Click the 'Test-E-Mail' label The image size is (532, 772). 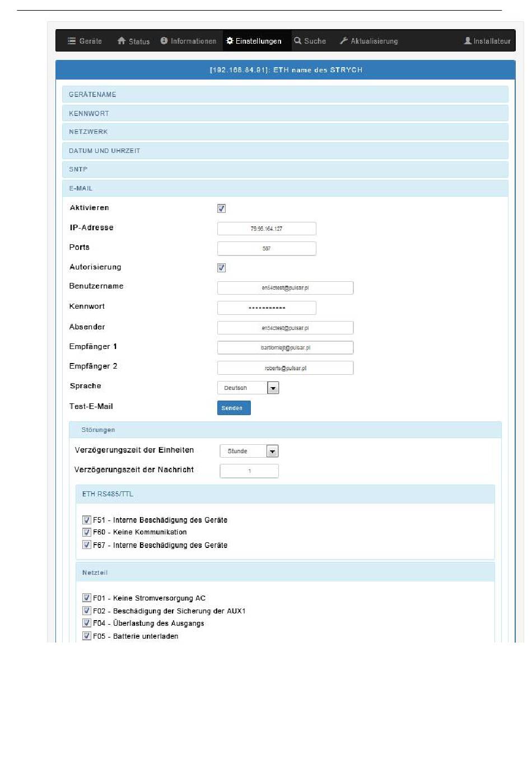[91, 406]
